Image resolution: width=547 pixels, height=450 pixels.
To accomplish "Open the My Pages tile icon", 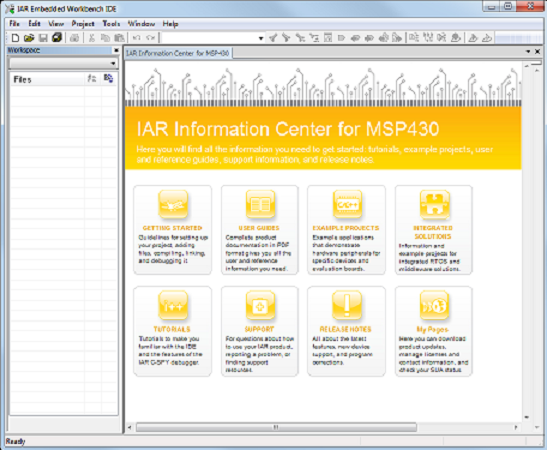I will (434, 306).
